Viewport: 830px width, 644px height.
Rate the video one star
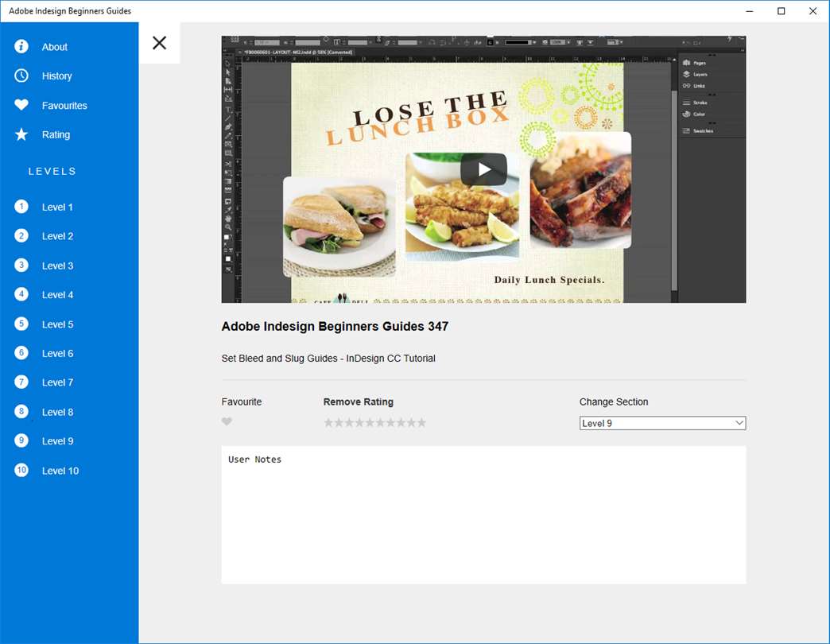point(328,422)
